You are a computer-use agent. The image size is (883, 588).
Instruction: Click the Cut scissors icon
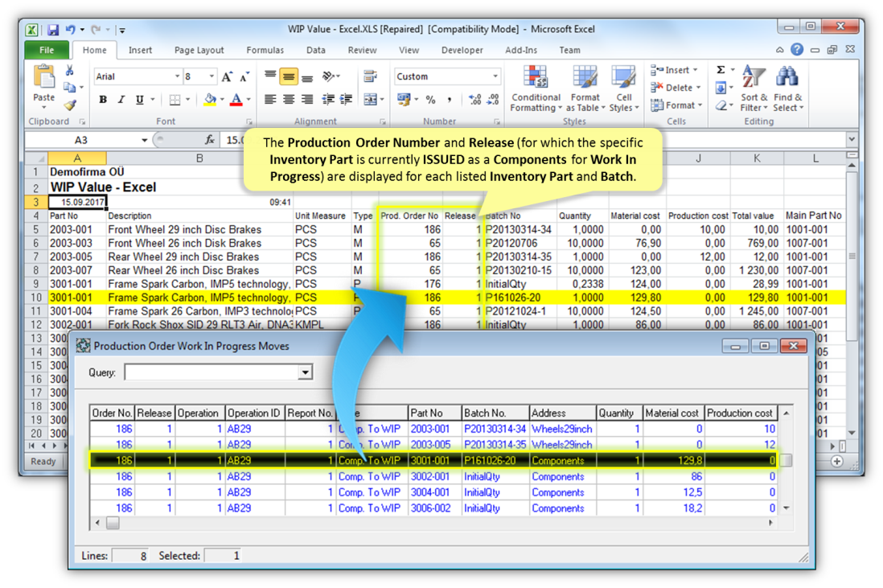click(70, 71)
